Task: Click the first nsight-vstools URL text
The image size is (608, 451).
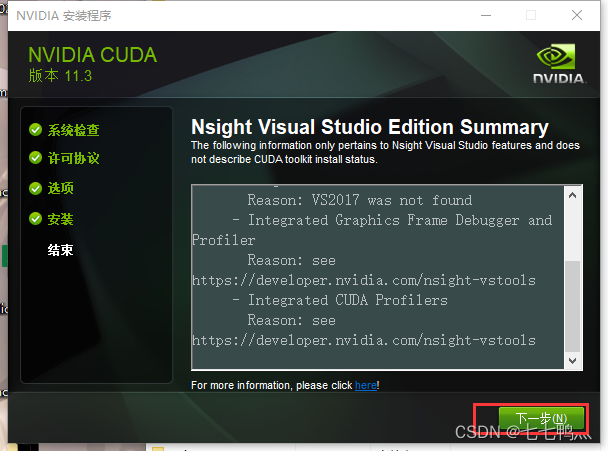Action: [364, 280]
